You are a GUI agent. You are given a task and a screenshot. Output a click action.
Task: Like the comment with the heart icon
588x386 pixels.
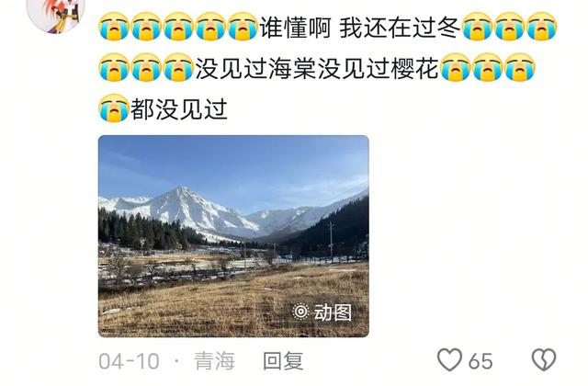coord(449,359)
